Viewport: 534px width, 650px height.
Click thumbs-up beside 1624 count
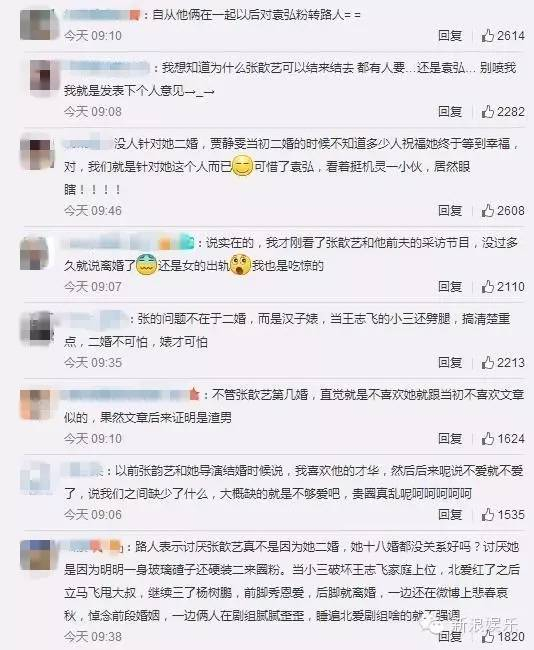pyautogui.click(x=488, y=439)
